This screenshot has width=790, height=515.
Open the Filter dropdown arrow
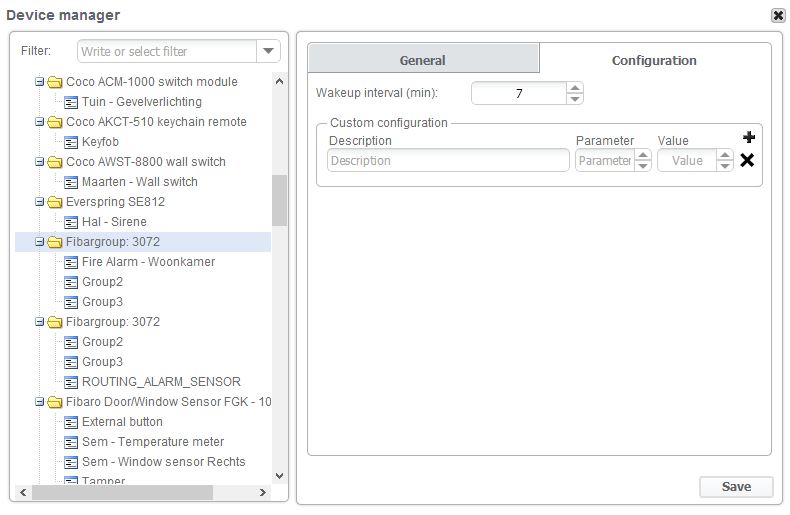[269, 51]
